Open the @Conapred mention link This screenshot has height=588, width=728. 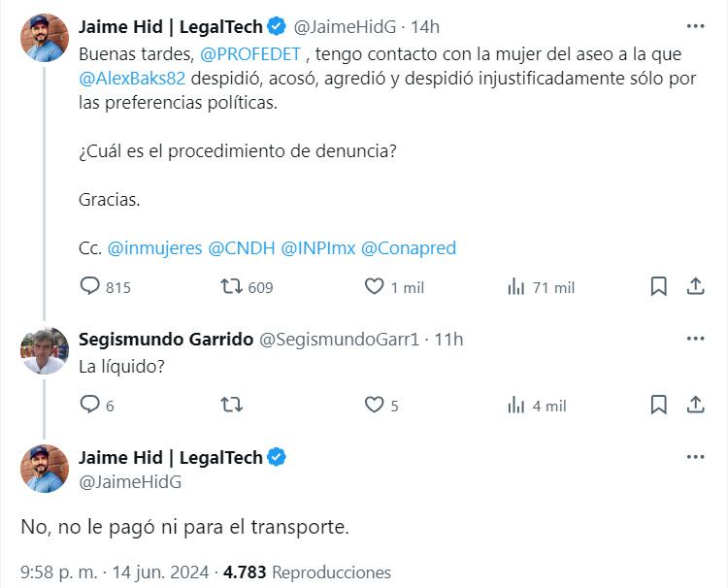408,248
